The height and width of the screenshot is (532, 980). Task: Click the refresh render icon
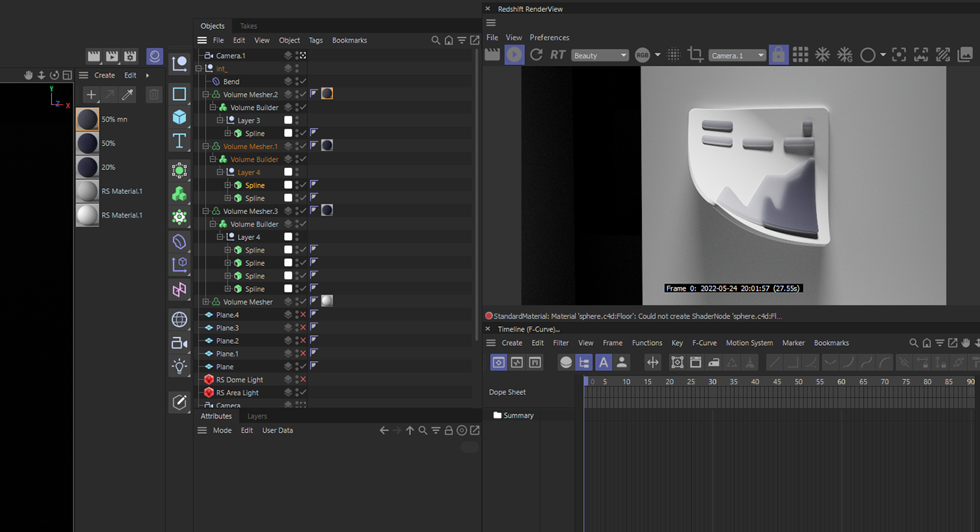point(536,55)
